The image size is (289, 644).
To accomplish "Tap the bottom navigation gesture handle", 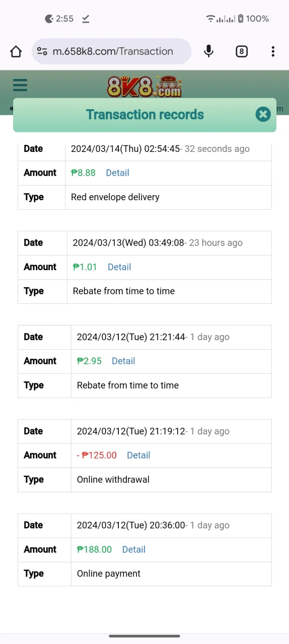I will tap(144, 636).
